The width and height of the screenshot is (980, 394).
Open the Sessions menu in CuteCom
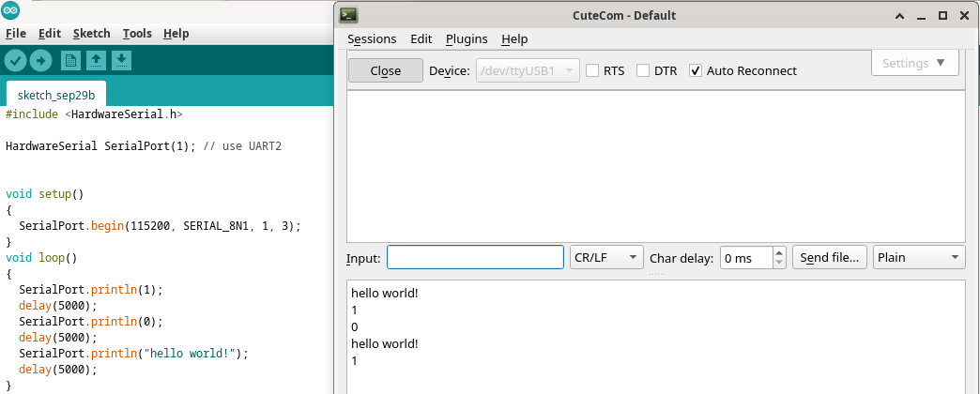[x=372, y=39]
